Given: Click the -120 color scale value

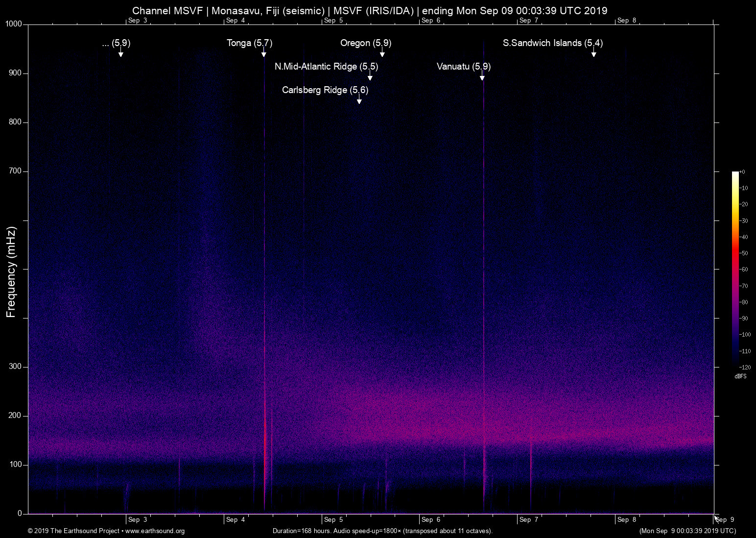Looking at the screenshot, I should tap(745, 367).
